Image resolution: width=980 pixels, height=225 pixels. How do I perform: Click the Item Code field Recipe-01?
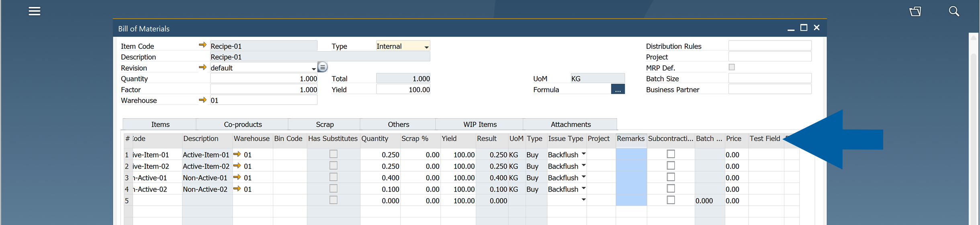point(264,46)
